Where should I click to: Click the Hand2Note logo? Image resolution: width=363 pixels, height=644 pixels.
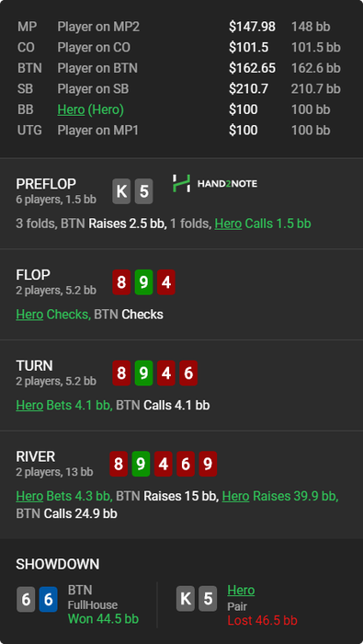tap(214, 184)
